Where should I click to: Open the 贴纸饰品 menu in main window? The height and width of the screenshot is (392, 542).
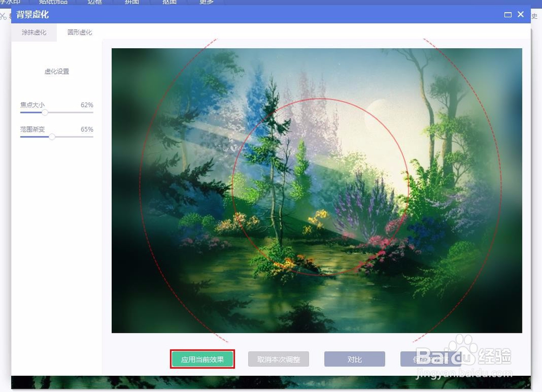pyautogui.click(x=53, y=2)
